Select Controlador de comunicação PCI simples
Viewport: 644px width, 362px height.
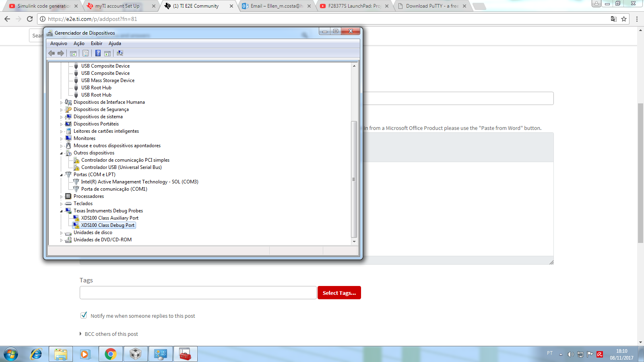pyautogui.click(x=125, y=160)
